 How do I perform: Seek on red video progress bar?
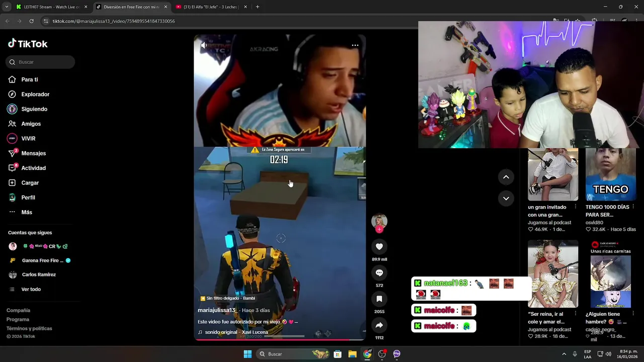click(280, 340)
